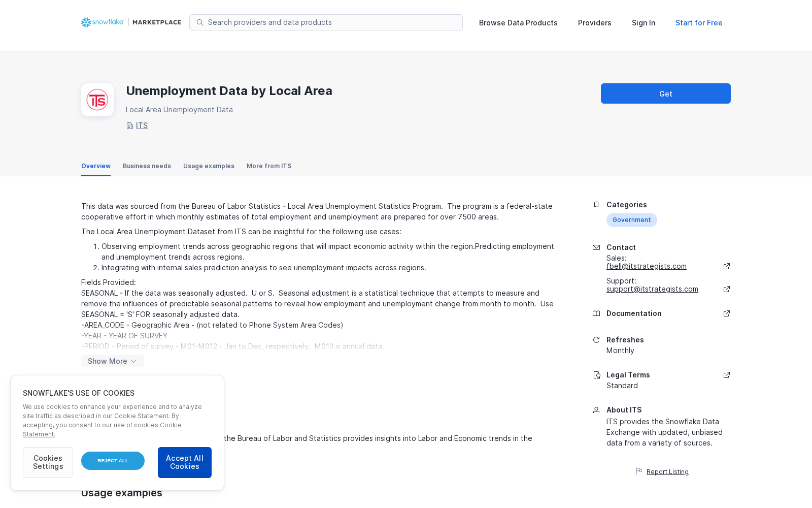Click the Categories bookmark icon
Viewport: 812px width, 508px height.
pos(596,205)
